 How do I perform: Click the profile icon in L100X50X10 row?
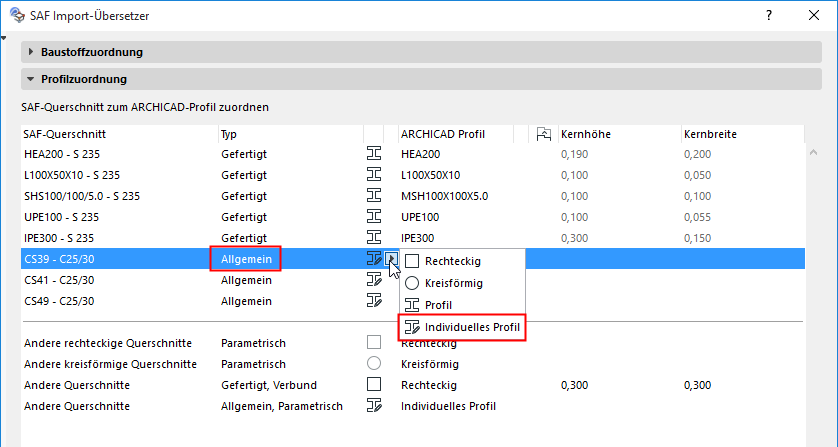[374, 175]
